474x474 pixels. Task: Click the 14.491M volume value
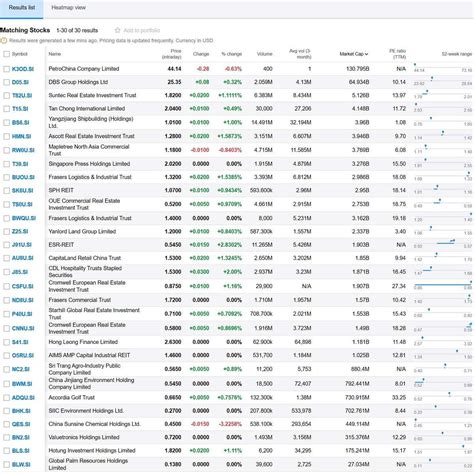(262, 123)
